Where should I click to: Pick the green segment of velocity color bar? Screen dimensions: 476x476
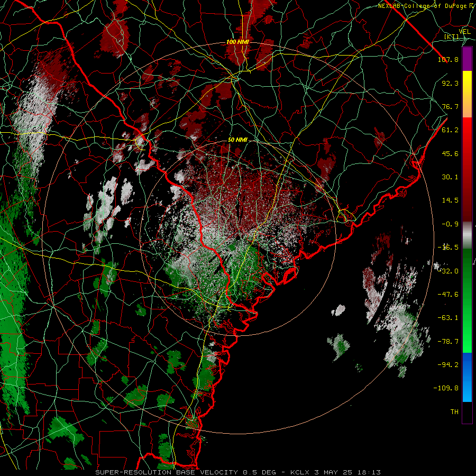pyautogui.click(x=467, y=300)
